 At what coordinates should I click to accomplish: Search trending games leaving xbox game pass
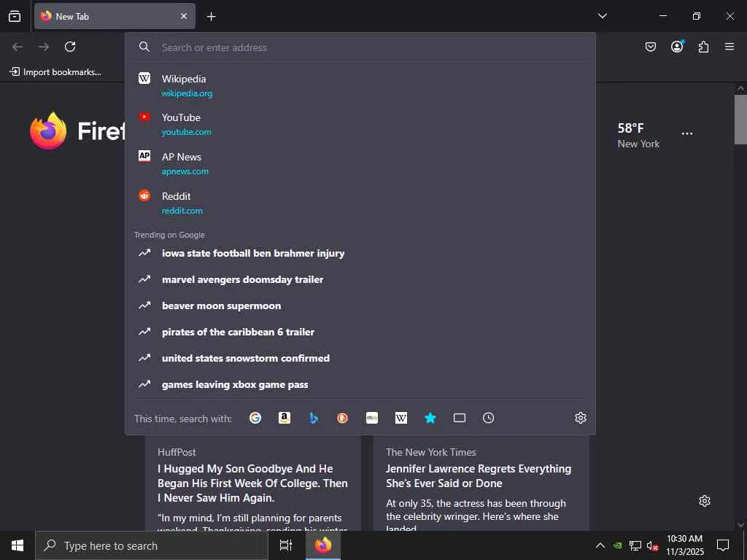coord(360,384)
